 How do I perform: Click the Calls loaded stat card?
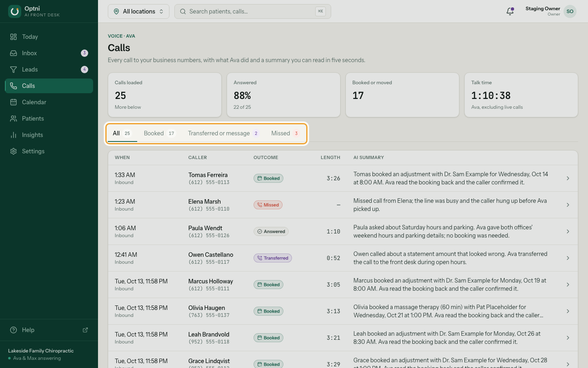165,95
